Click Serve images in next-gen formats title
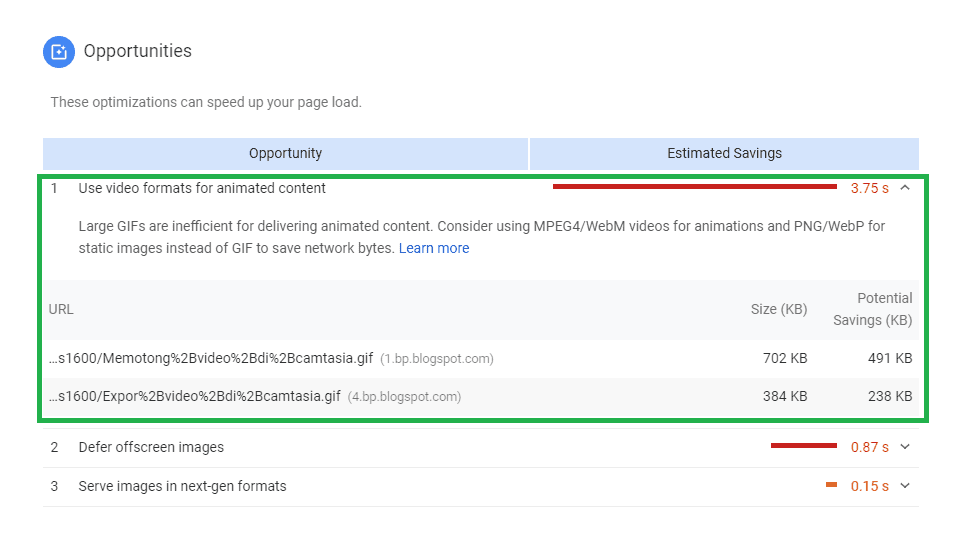The image size is (978, 539). [x=182, y=486]
